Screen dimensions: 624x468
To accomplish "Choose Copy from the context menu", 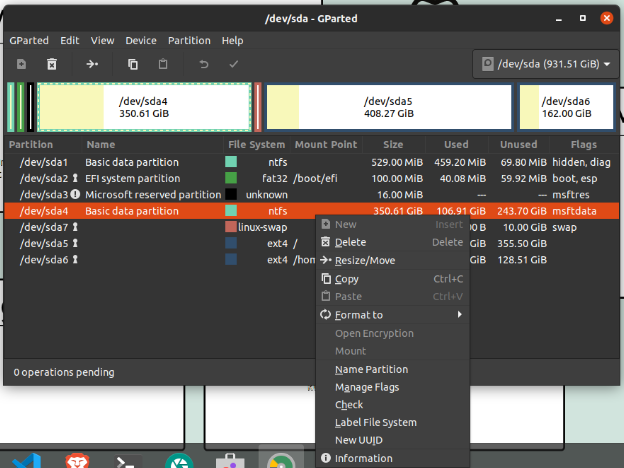I will click(x=392, y=279).
